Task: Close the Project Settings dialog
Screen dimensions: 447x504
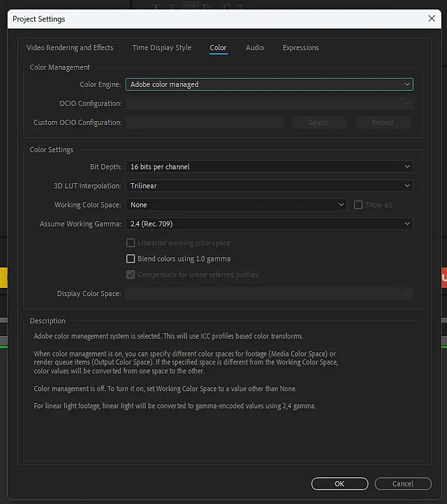Action: pyautogui.click(x=432, y=18)
